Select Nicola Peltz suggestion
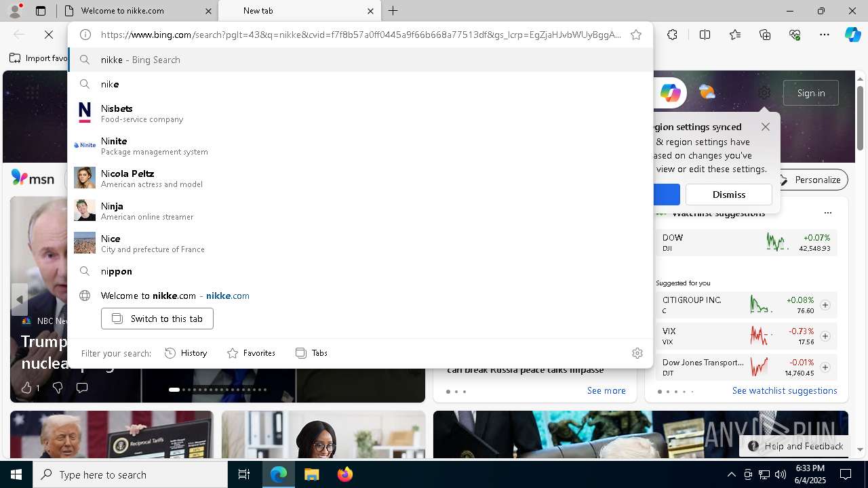This screenshot has height=488, width=868. click(x=360, y=178)
